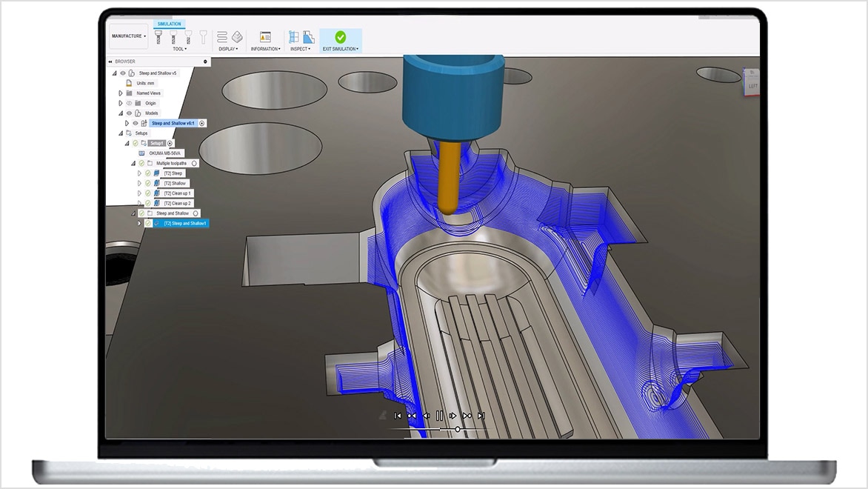Image resolution: width=868 pixels, height=489 pixels.
Task: Select the [T2] Clean up 1 operation
Action: coord(177,193)
